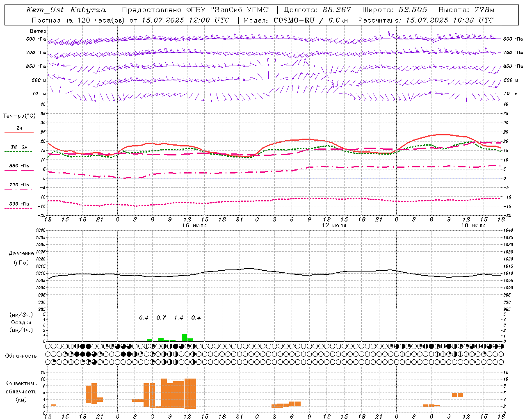Click the left 850 гПа wind level label
The height and width of the screenshot is (420, 525).
coord(36,66)
